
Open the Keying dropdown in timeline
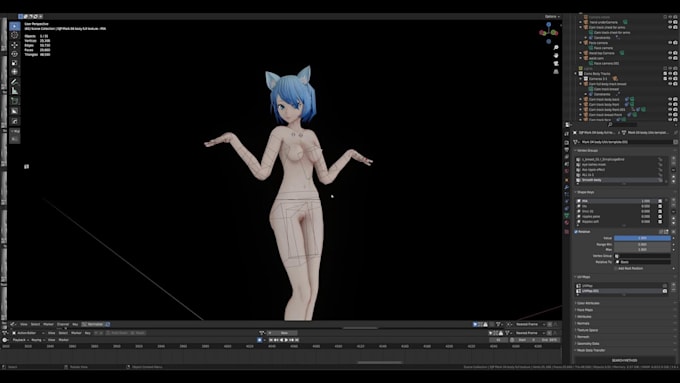(x=37, y=340)
